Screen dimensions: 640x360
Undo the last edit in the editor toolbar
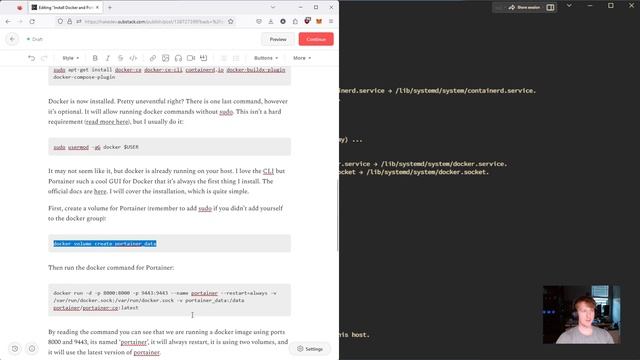click(x=31, y=58)
